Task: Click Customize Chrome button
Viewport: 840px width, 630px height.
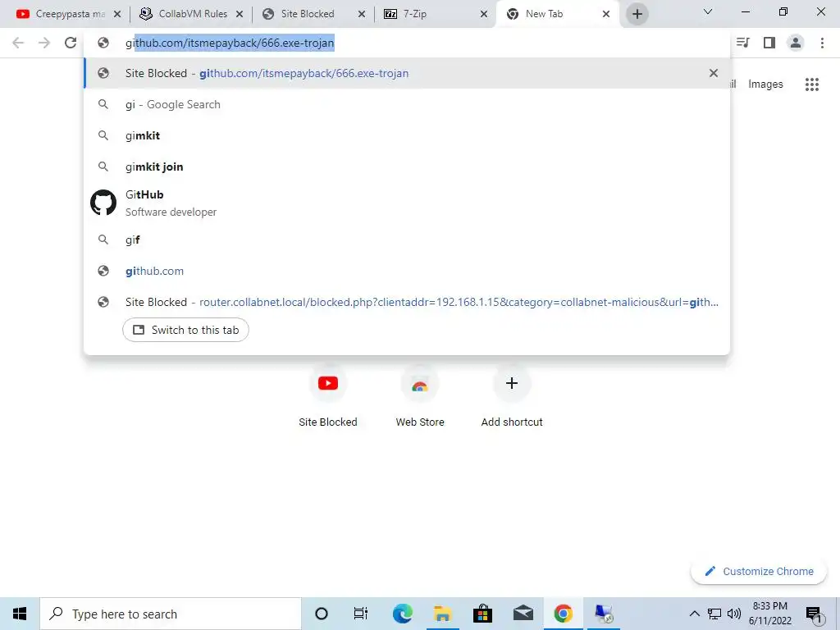Action: pyautogui.click(x=759, y=571)
